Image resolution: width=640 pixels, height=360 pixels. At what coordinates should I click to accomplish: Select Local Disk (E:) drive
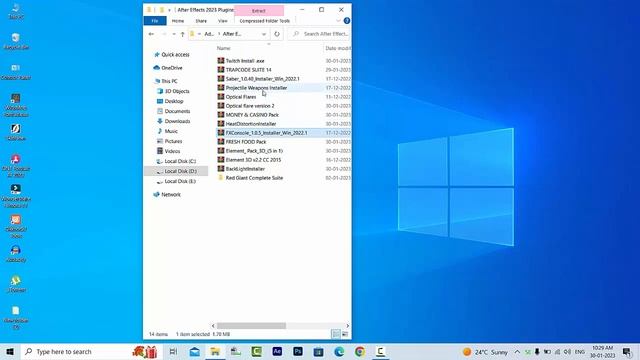(180, 181)
